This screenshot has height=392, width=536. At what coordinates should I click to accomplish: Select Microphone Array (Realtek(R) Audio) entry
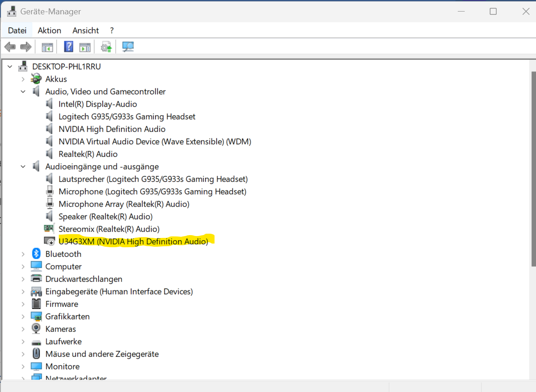124,204
